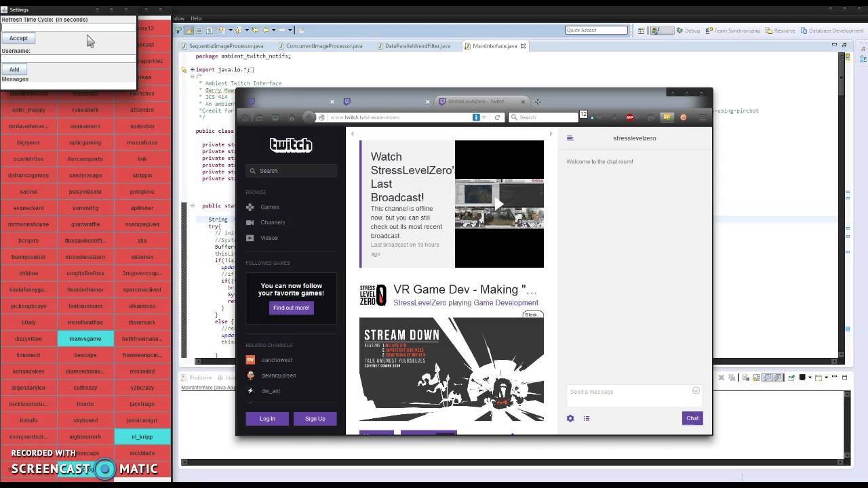Viewport: 868px width, 488px height.
Task: Reload the Twitch page in the browser
Action: click(x=497, y=117)
